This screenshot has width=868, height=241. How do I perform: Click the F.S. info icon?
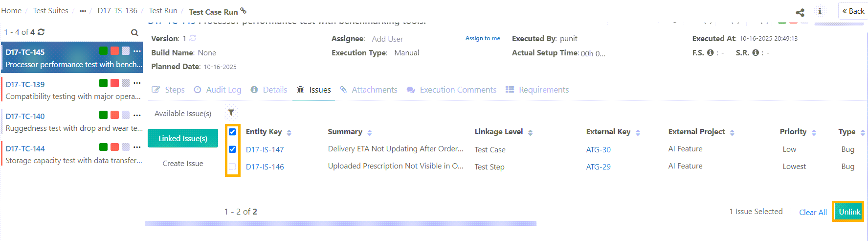coord(710,52)
